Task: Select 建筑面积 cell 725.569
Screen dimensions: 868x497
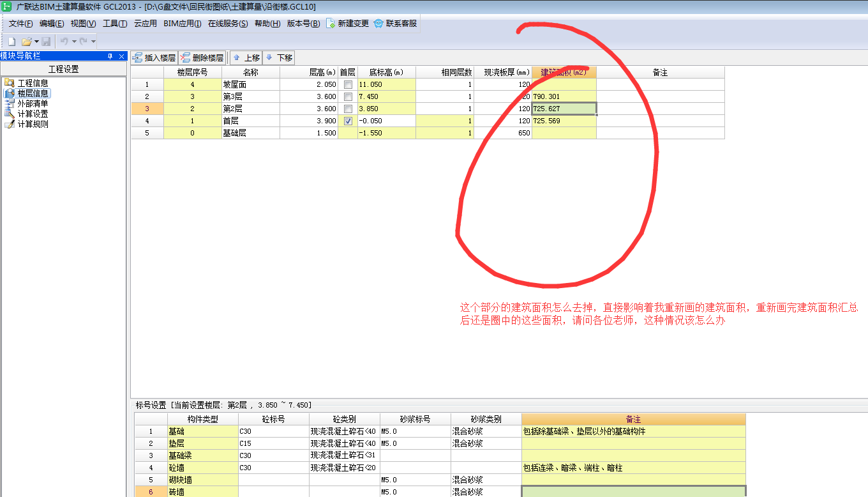Action: (564, 121)
